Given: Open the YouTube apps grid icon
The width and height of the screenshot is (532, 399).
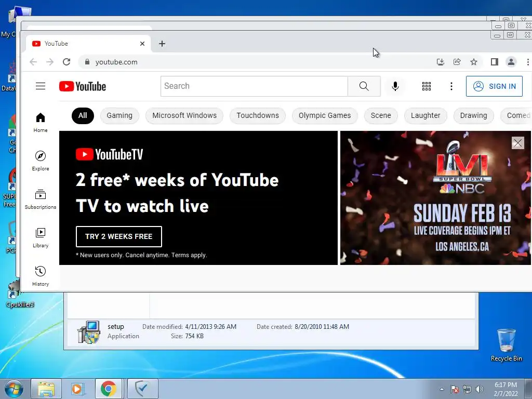Looking at the screenshot, I should coord(427,86).
